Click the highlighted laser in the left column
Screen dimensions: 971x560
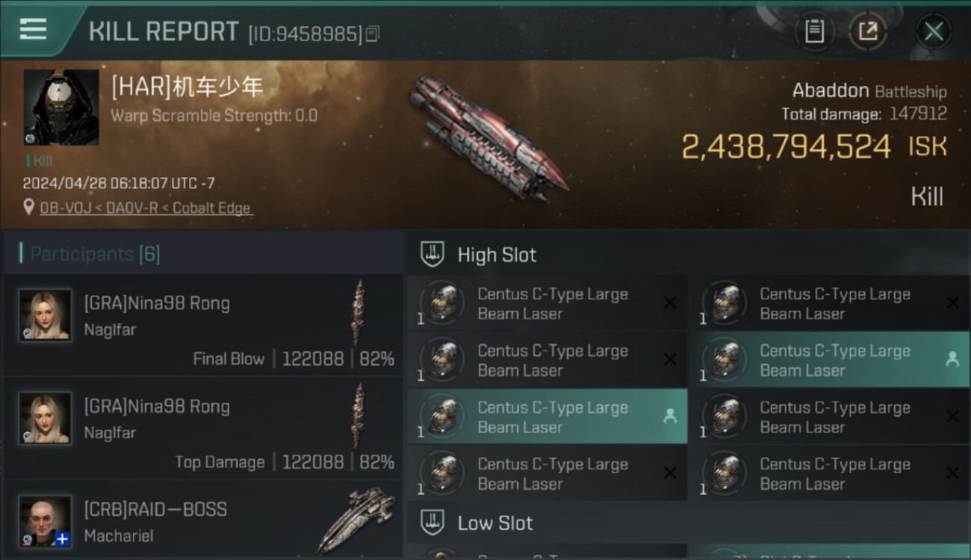click(x=547, y=417)
